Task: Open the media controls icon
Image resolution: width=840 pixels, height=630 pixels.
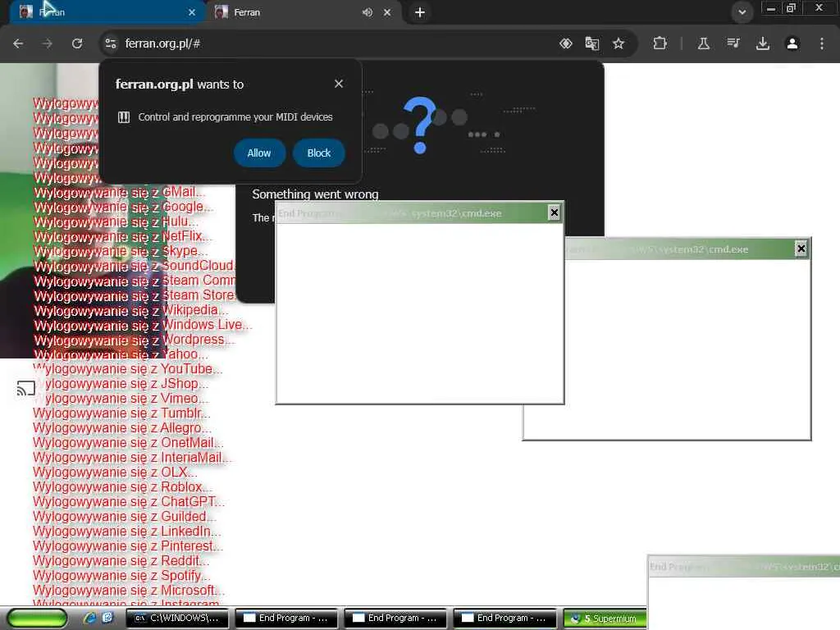Action: [x=733, y=43]
